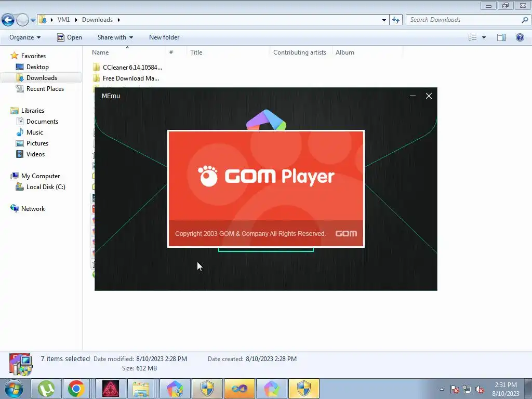Select Recent Places in navigation pane
The image size is (532, 399).
45,88
